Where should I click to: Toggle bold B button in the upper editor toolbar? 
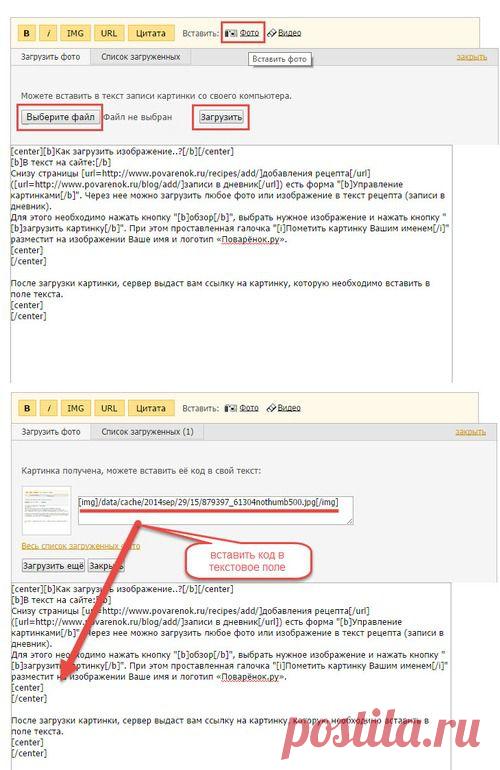[x=27, y=33]
